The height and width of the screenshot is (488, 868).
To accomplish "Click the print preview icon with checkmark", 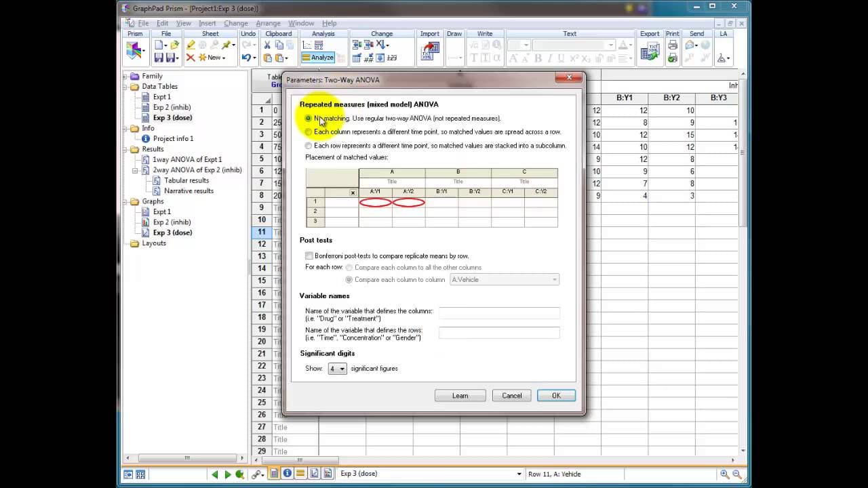I will tap(672, 58).
